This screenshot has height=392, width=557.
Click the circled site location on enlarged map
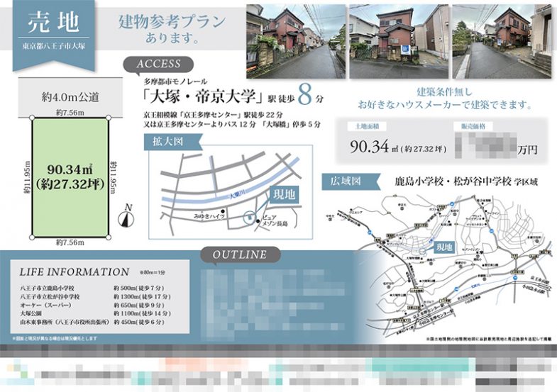250,217
